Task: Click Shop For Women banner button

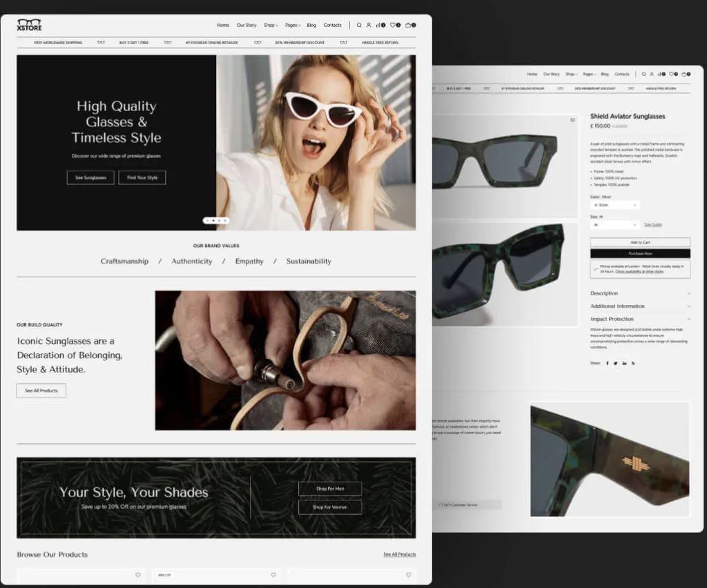Action: coord(330,507)
